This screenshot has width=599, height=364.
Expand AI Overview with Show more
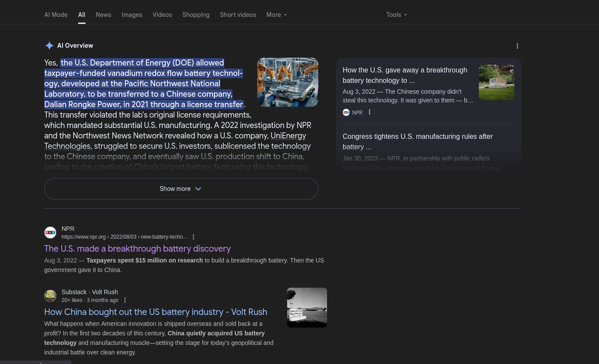[x=181, y=189]
